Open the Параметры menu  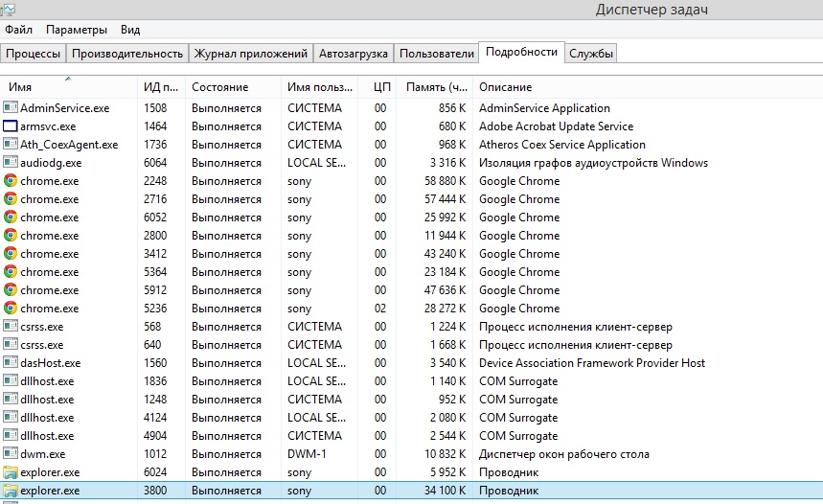tap(77, 30)
